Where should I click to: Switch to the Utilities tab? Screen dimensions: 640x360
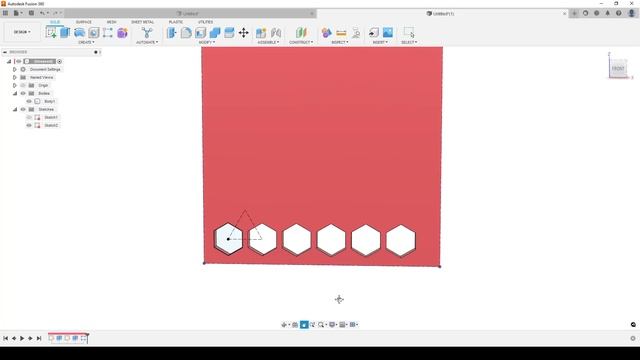click(x=205, y=22)
